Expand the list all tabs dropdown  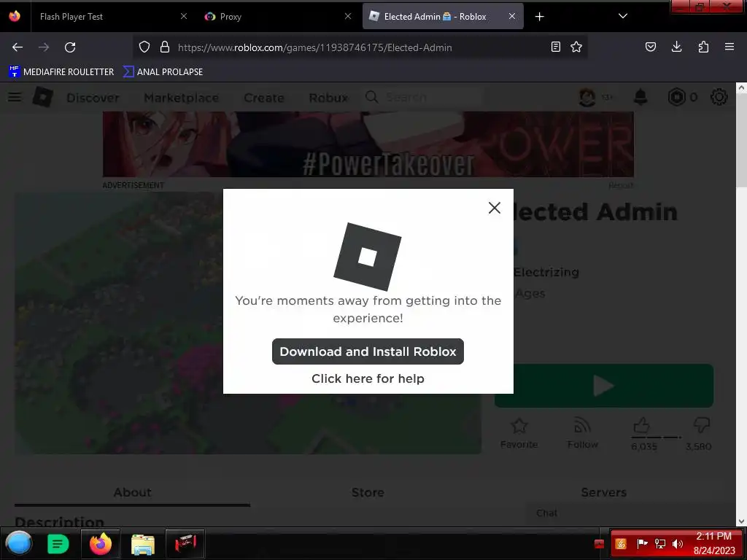[x=623, y=16]
